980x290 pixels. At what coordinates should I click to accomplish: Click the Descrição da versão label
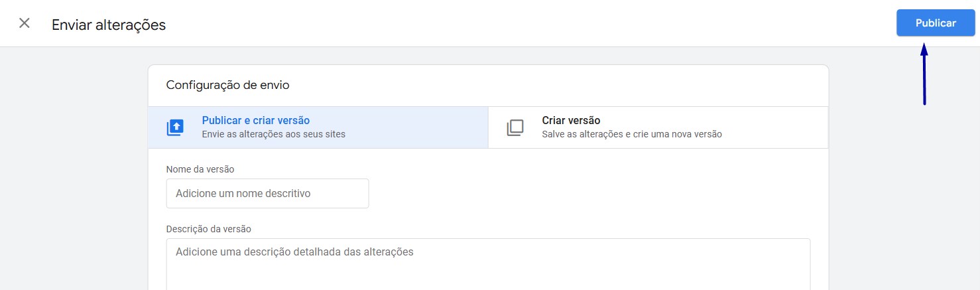pyautogui.click(x=209, y=229)
